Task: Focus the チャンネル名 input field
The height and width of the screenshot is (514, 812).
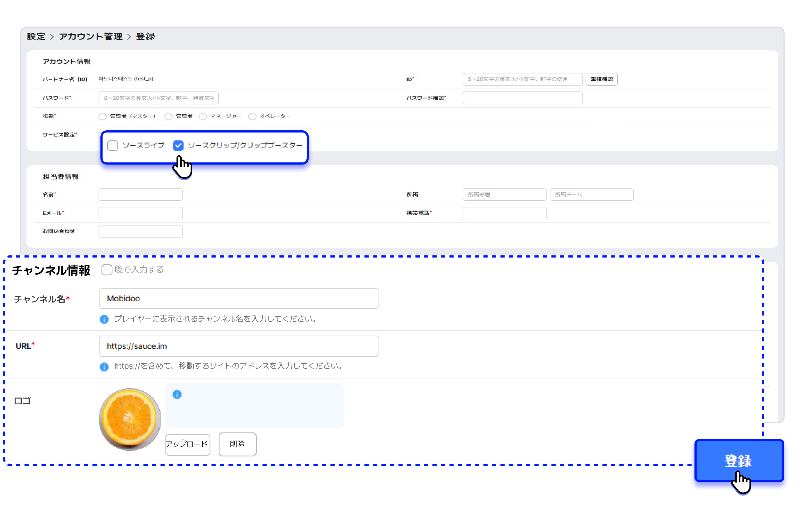Action: pyautogui.click(x=239, y=298)
